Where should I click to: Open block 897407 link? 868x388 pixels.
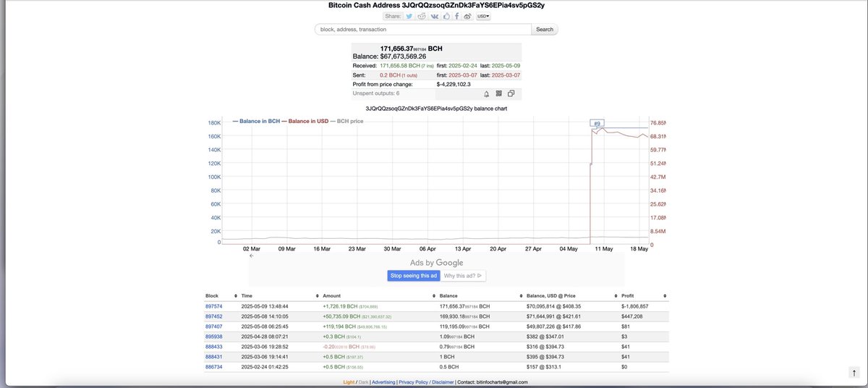[x=214, y=326]
